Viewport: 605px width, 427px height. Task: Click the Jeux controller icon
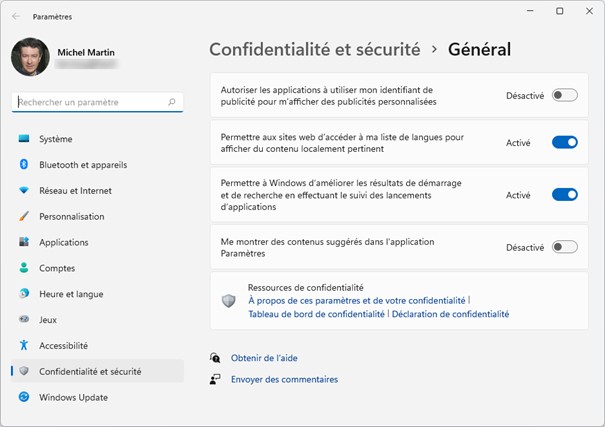click(24, 320)
